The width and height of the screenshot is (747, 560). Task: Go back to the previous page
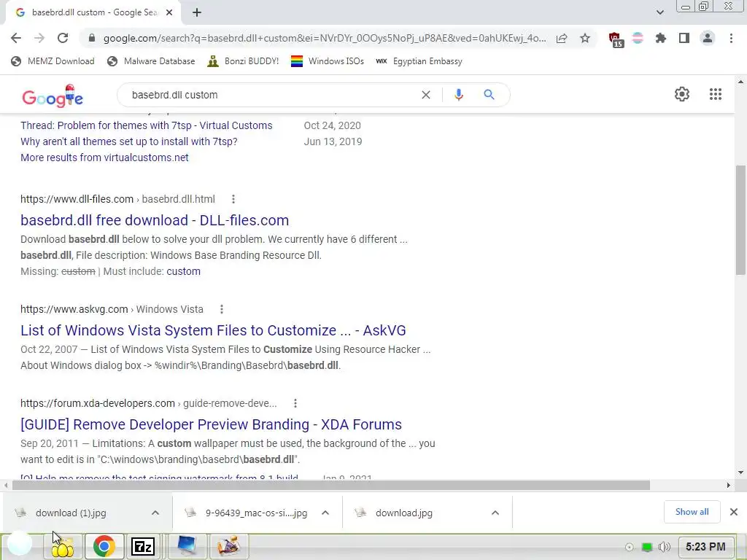(16, 38)
